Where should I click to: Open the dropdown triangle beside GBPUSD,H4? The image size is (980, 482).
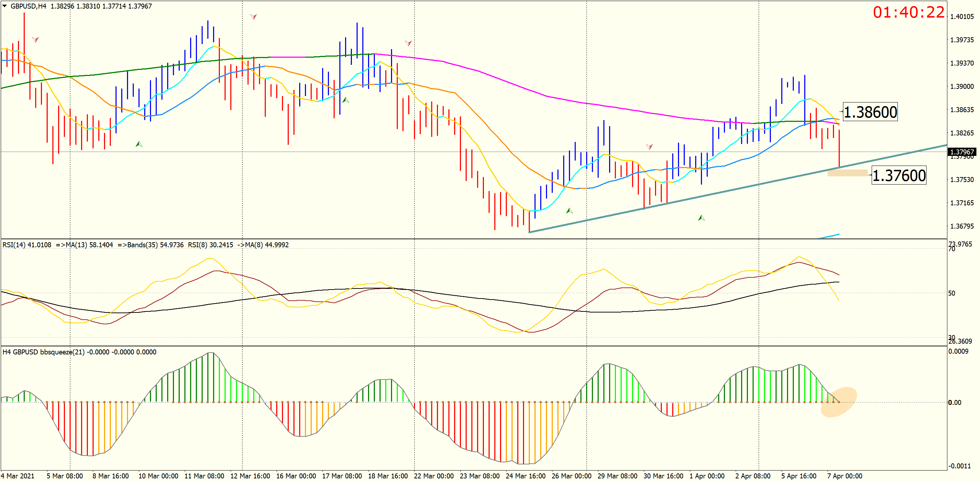point(5,6)
